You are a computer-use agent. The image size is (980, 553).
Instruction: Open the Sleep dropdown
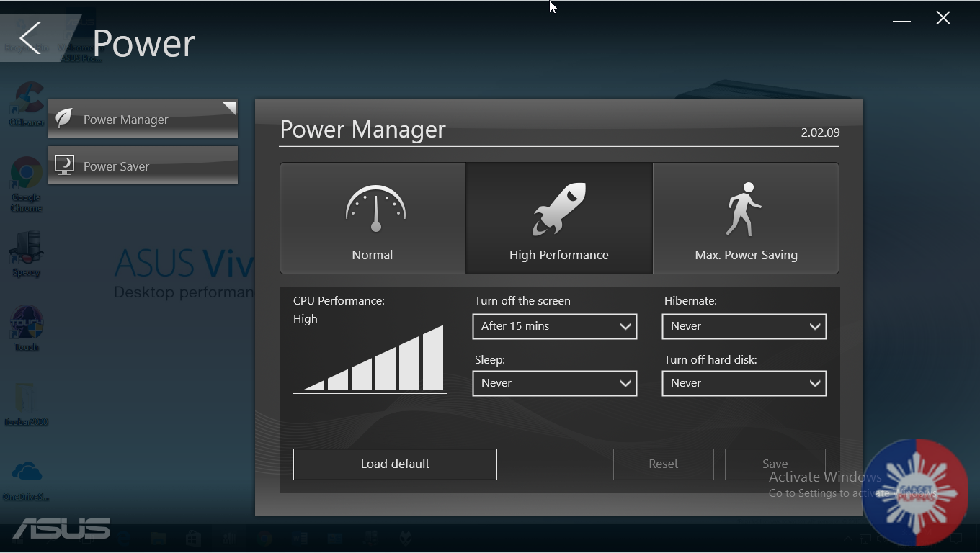pyautogui.click(x=555, y=383)
